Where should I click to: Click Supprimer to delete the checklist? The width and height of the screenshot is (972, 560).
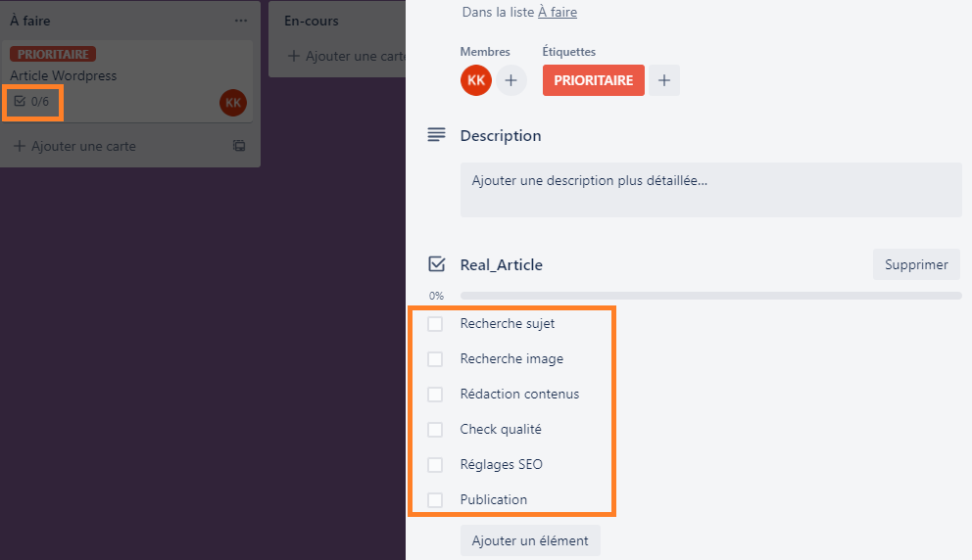pyautogui.click(x=916, y=264)
